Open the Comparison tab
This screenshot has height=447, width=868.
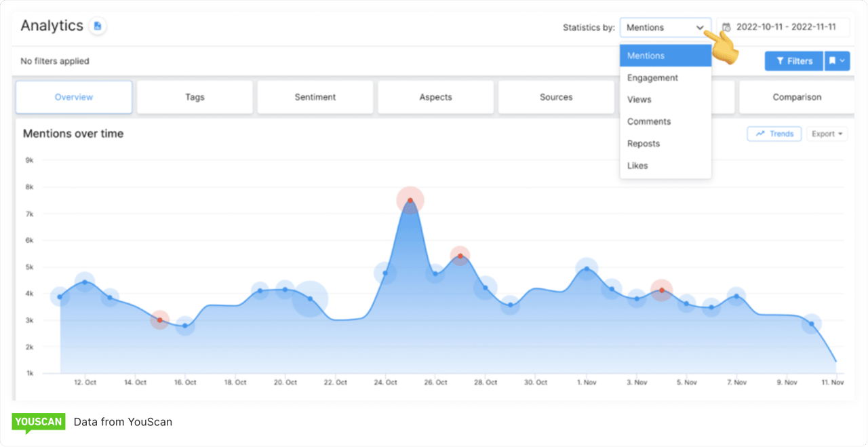(796, 97)
